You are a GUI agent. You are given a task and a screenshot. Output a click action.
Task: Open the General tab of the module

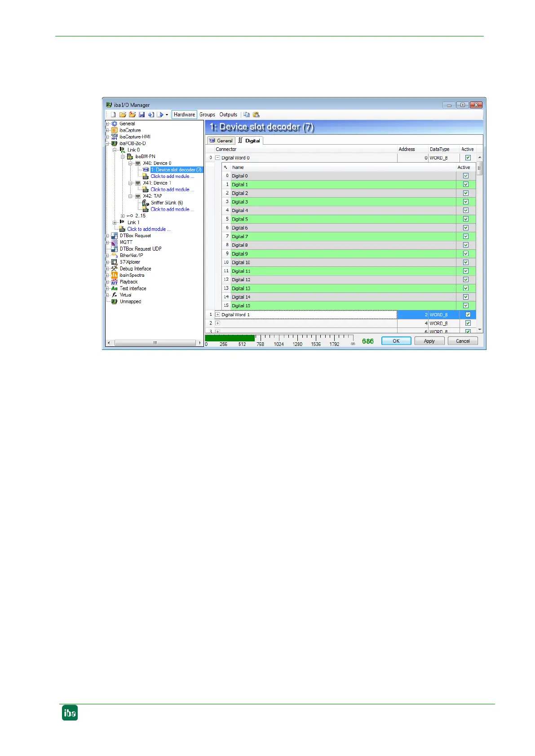pyautogui.click(x=221, y=141)
